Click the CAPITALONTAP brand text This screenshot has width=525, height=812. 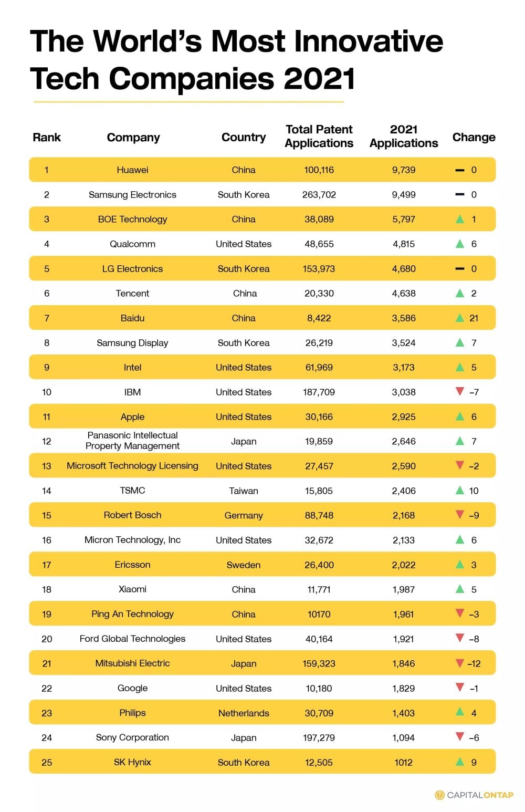(480, 795)
